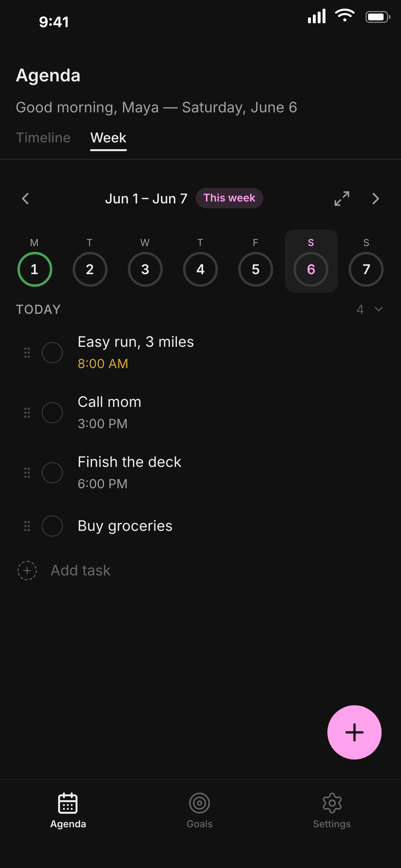Tap drag handle next to Buy groceries
This screenshot has width=401, height=868.
[27, 526]
